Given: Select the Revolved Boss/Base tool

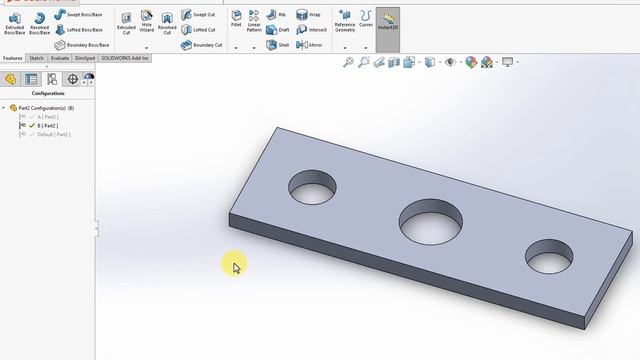Looking at the screenshot, I should point(40,23).
